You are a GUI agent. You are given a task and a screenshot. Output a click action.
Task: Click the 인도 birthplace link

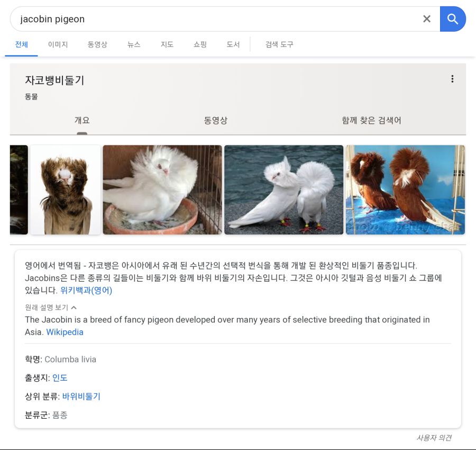click(60, 378)
